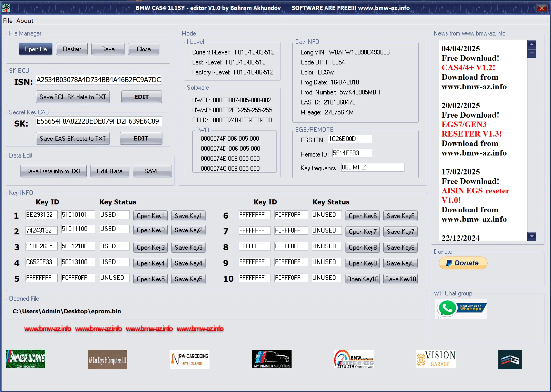Click Save Key1 button
Screen dimensions: 551x392
pyautogui.click(x=188, y=216)
